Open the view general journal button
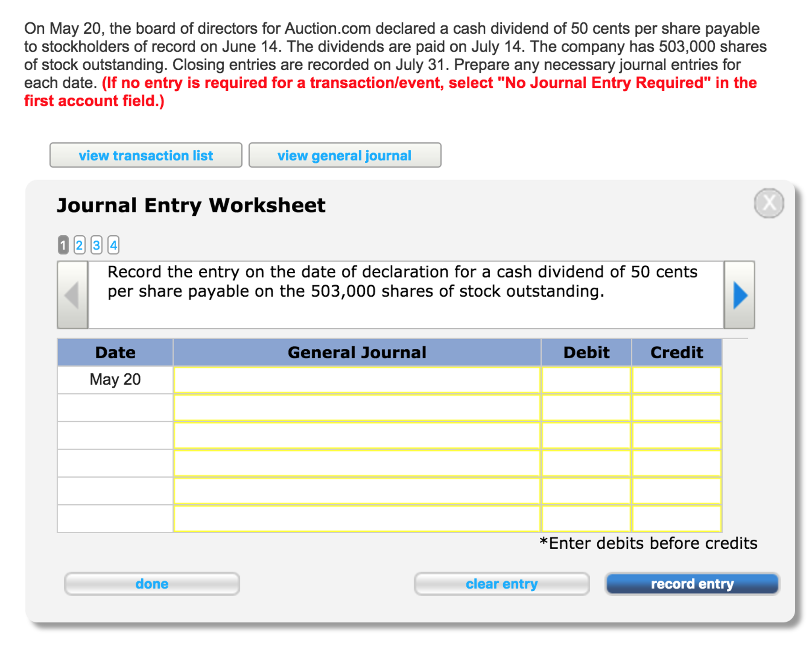The width and height of the screenshot is (812, 667). pos(344,155)
